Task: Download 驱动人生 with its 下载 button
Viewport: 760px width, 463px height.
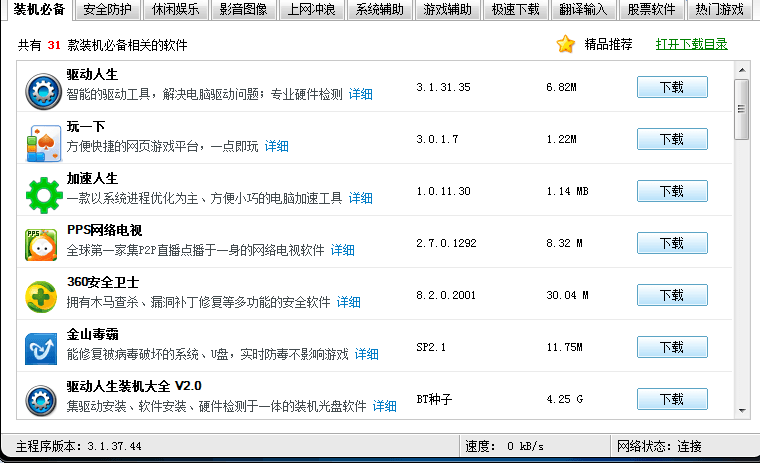Action: (x=671, y=87)
